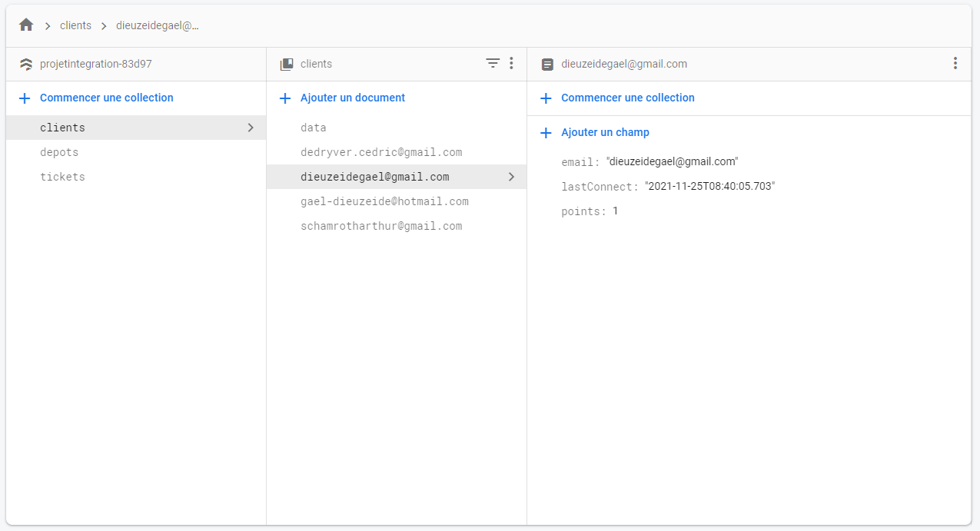
Task: Click the document icon beside dieuzeidegael@gmail.com header
Action: [547, 65]
